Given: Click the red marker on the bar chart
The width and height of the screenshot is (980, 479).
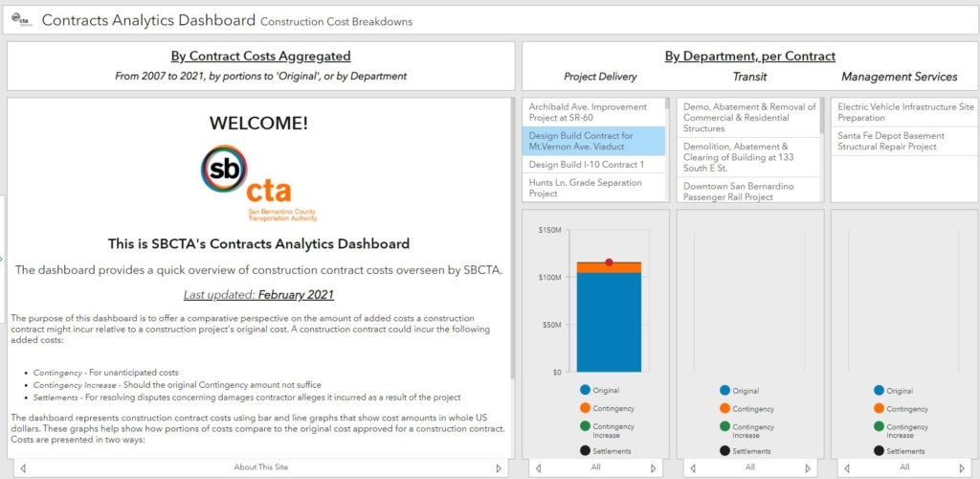Looking at the screenshot, I should tap(609, 262).
